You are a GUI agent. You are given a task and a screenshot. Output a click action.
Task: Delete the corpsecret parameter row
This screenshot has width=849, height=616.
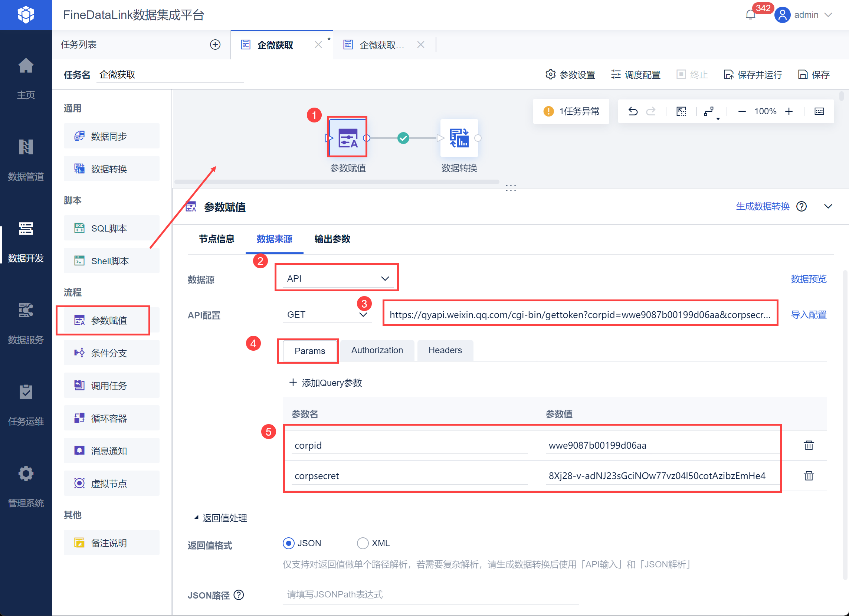809,476
